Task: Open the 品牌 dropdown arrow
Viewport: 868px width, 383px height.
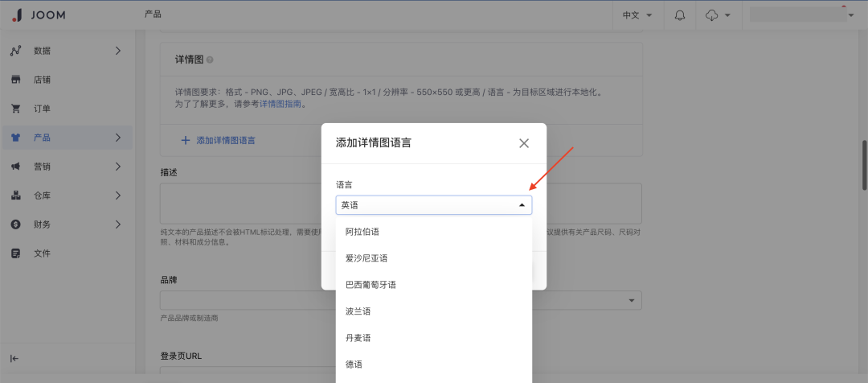Action: pos(632,300)
